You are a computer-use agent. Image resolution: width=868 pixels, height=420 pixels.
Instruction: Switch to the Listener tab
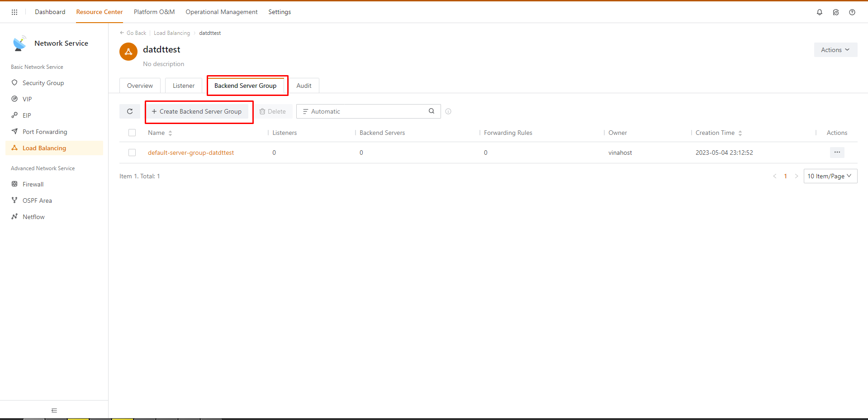(184, 86)
